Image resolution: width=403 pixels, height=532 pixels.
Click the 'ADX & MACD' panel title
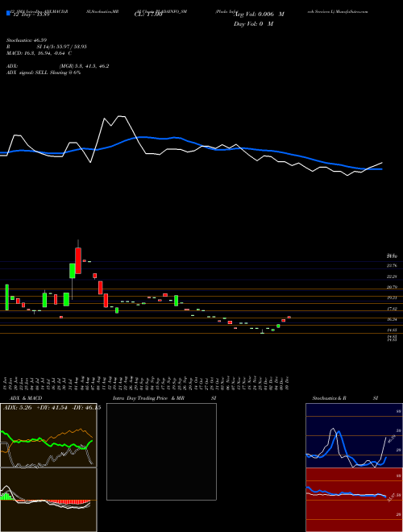pyautogui.click(x=24, y=398)
